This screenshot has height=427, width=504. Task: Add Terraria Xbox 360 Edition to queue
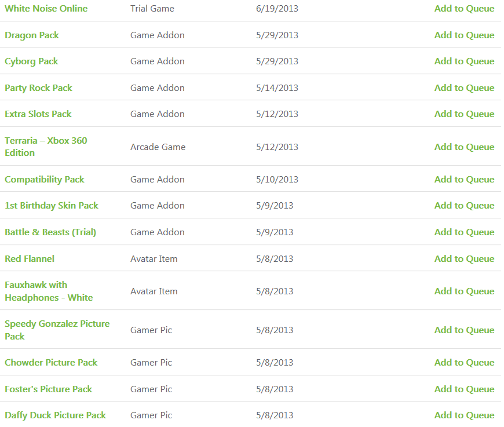(x=464, y=147)
